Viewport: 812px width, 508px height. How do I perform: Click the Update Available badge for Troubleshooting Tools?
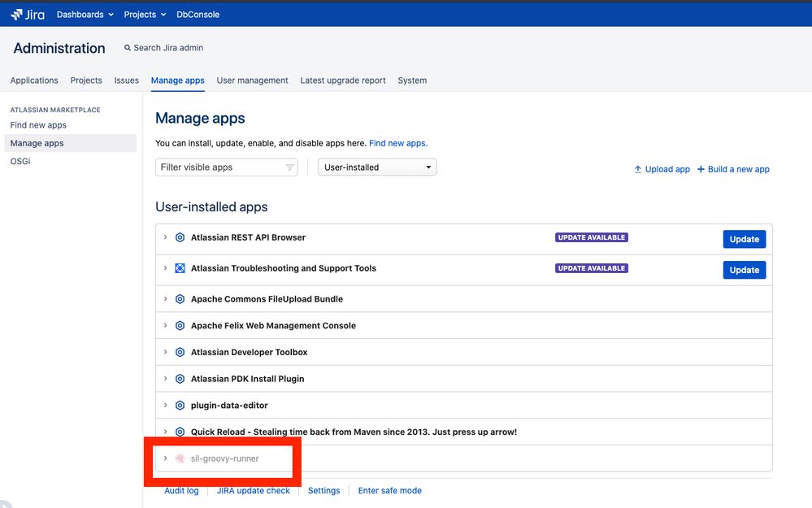pyautogui.click(x=592, y=268)
